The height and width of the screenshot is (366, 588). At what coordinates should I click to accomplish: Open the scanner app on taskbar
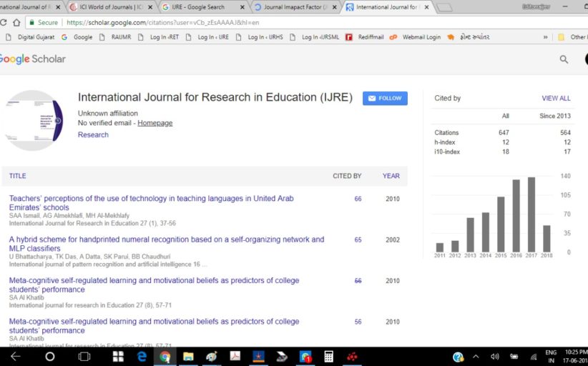[282, 356]
